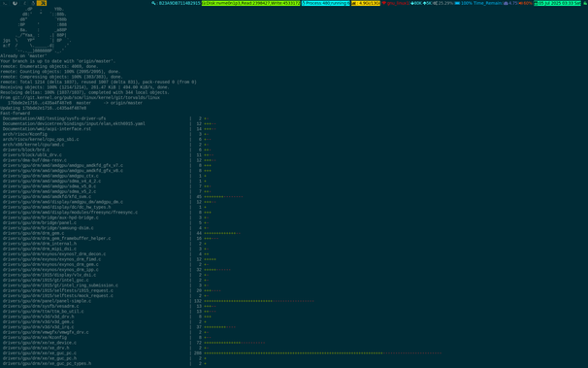The image size is (588, 368).
Task: Click the red wifi icon for gnu_linux1
Action: 384,3
